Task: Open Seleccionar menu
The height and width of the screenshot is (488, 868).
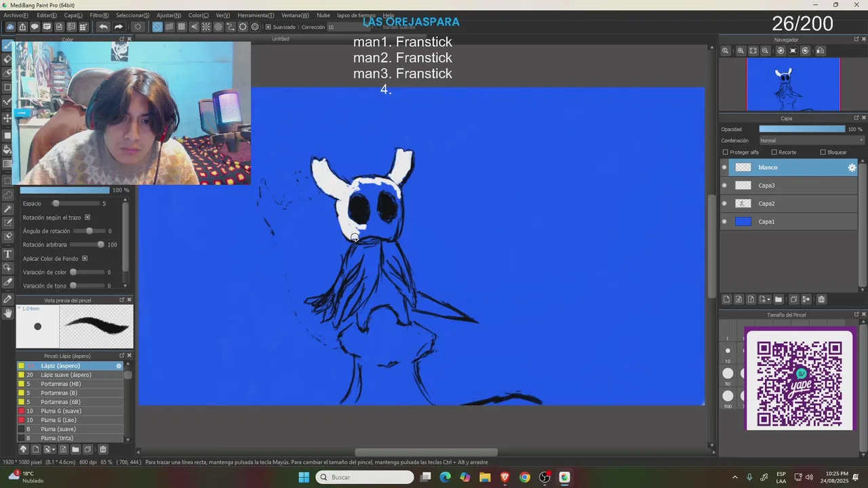Action: pyautogui.click(x=133, y=15)
